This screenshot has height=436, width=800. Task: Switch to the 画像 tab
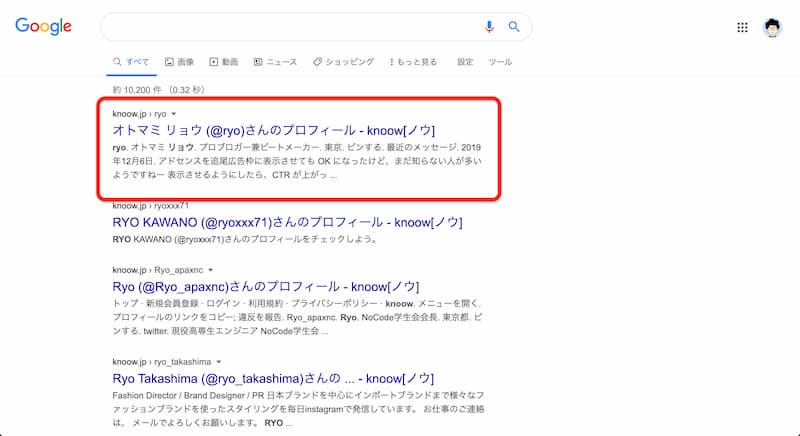pyautogui.click(x=180, y=62)
